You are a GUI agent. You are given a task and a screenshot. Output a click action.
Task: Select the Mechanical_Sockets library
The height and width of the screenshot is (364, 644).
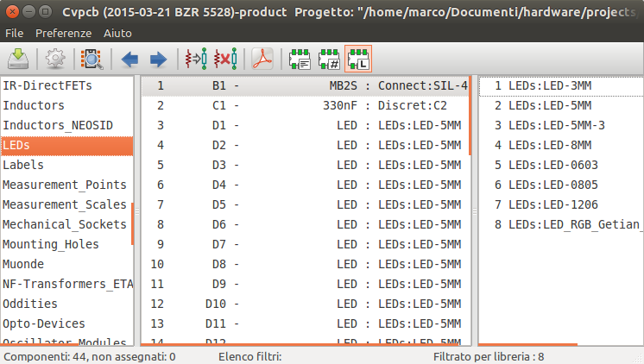point(67,224)
